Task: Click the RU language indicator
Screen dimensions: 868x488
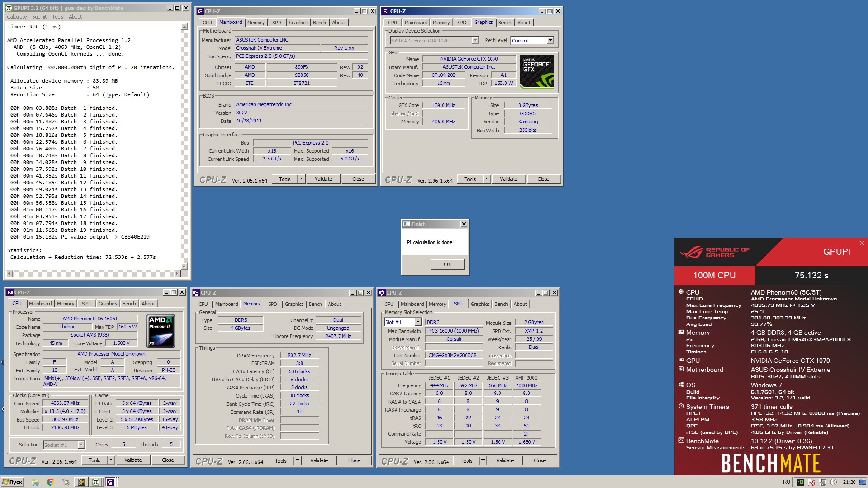Action: (787, 482)
